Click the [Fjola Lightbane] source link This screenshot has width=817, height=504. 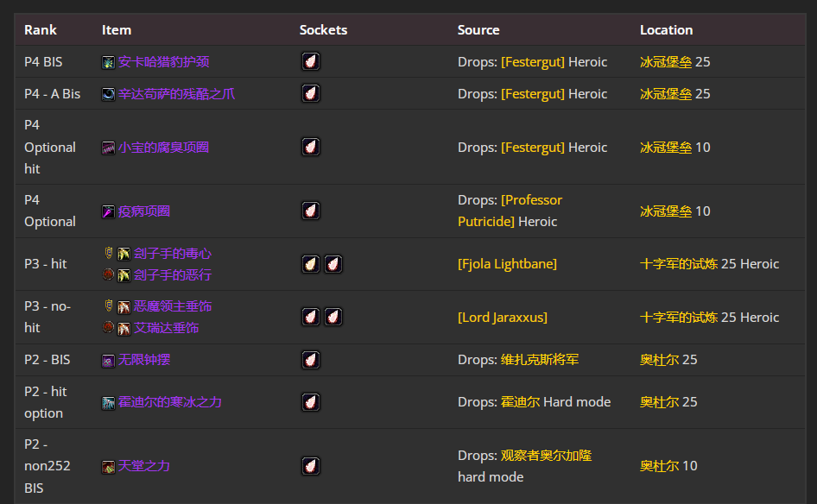(x=507, y=264)
